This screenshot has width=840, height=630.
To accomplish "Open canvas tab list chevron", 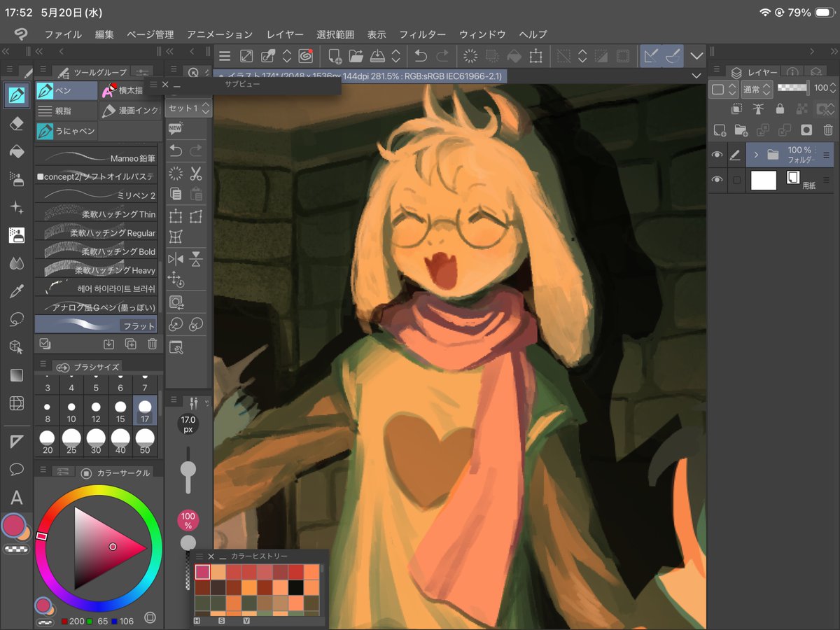I will pos(696,76).
